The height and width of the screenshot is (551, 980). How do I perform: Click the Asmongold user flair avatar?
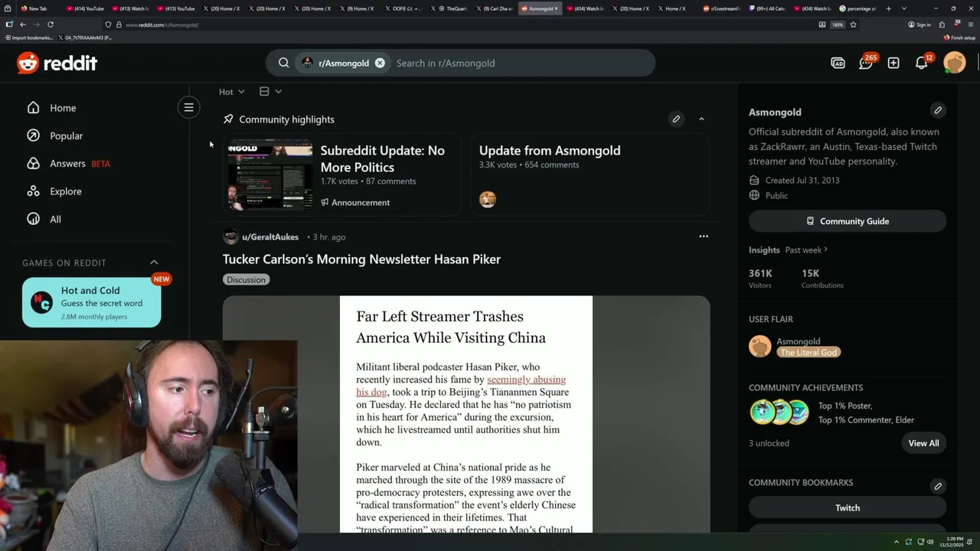click(x=759, y=346)
